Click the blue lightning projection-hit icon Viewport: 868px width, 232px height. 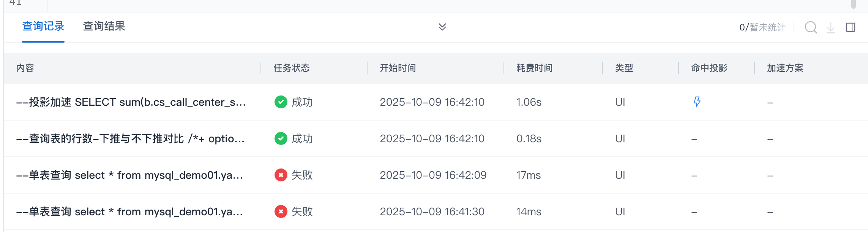click(x=697, y=102)
